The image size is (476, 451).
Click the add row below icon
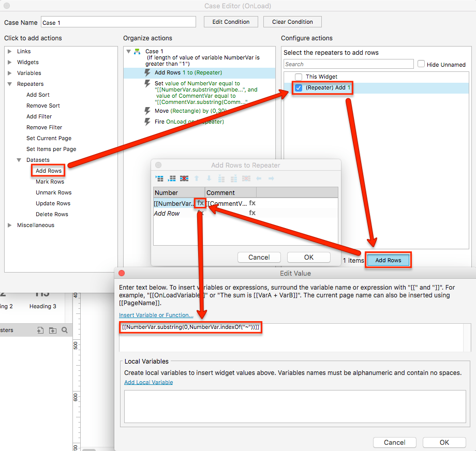click(x=172, y=178)
